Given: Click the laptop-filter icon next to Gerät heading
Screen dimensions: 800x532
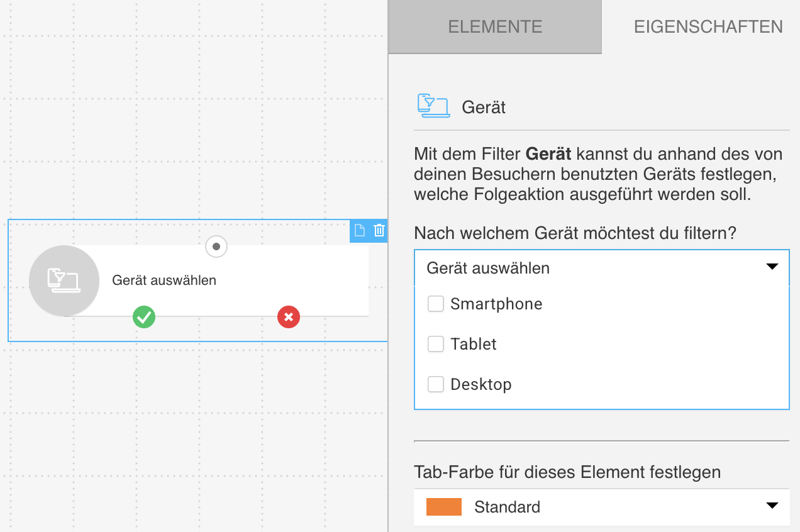Looking at the screenshot, I should click(x=434, y=106).
